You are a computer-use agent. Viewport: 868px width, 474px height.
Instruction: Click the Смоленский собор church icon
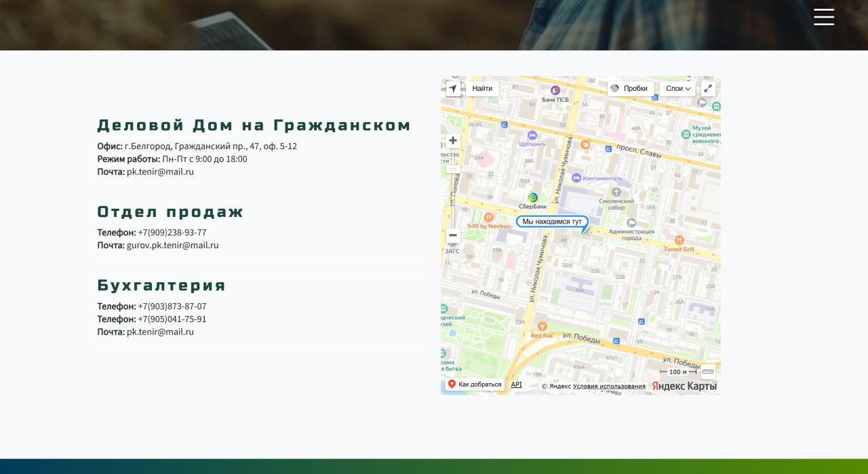click(x=616, y=192)
